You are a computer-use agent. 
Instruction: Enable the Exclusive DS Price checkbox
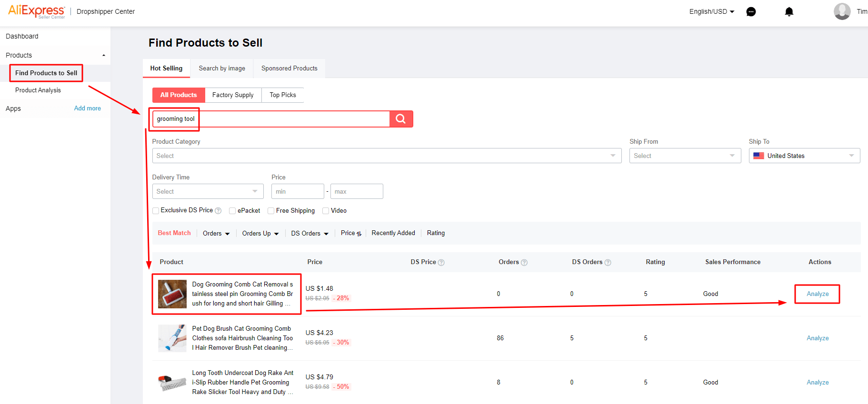click(156, 211)
